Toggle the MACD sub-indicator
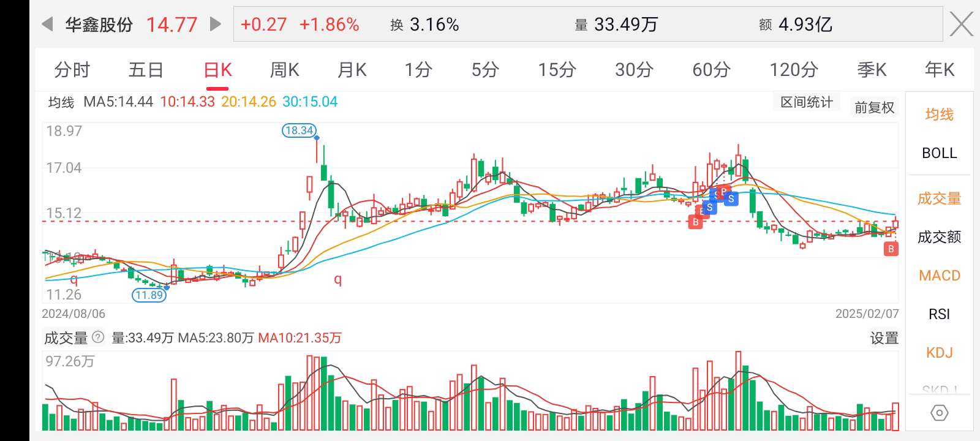The height and width of the screenshot is (441, 980). pyautogui.click(x=939, y=276)
